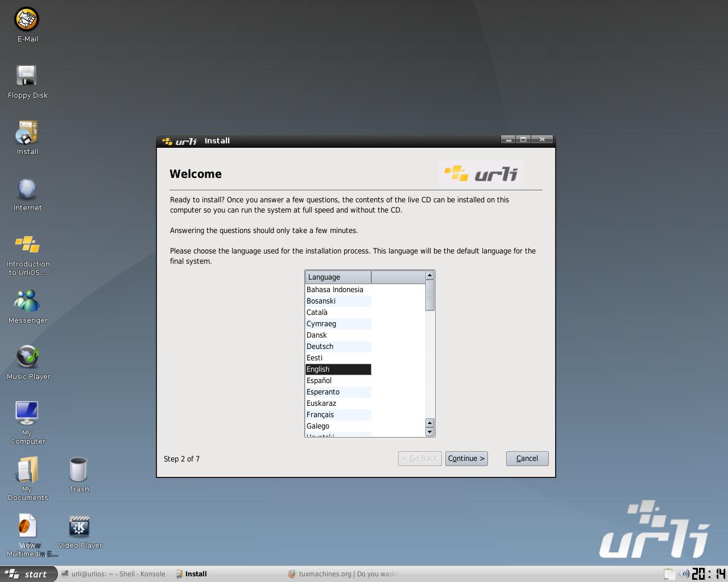This screenshot has height=582, width=728.
Task: Click the Go Back button
Action: [420, 459]
